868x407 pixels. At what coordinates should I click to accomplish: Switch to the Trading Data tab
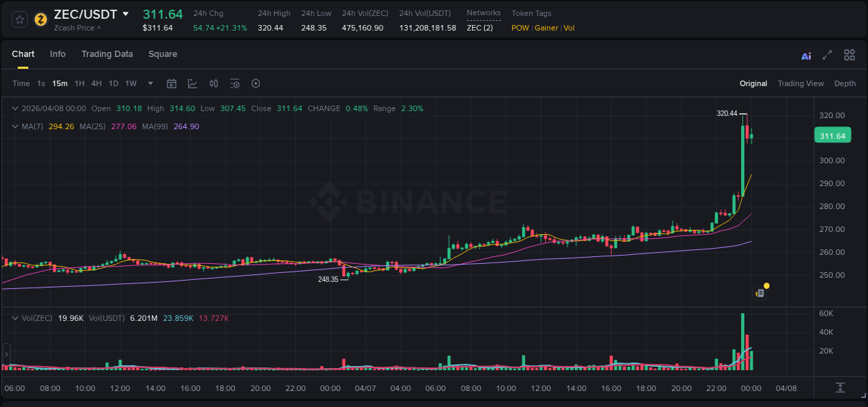coord(107,53)
